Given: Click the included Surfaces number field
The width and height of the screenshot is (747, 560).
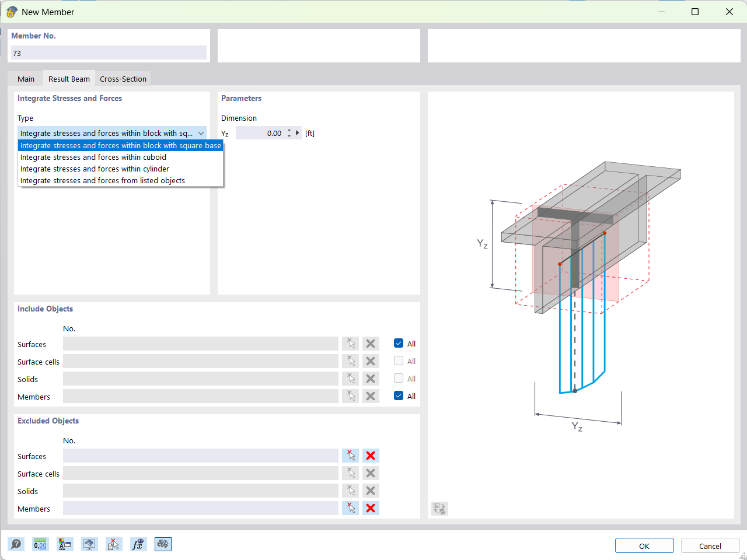Looking at the screenshot, I should point(201,344).
